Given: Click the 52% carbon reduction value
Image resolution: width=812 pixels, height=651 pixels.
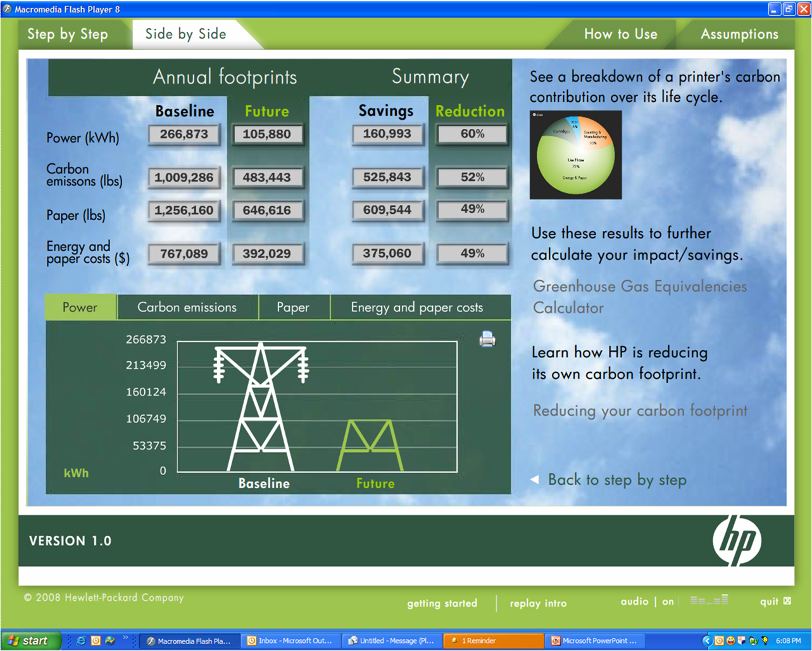Looking at the screenshot, I should [x=473, y=178].
